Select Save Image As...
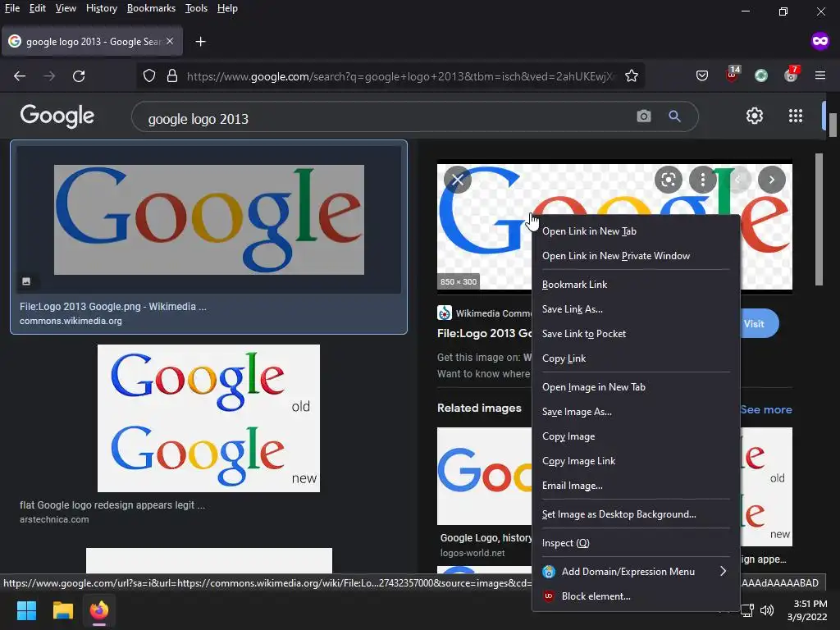This screenshot has height=630, width=840. (x=636, y=412)
